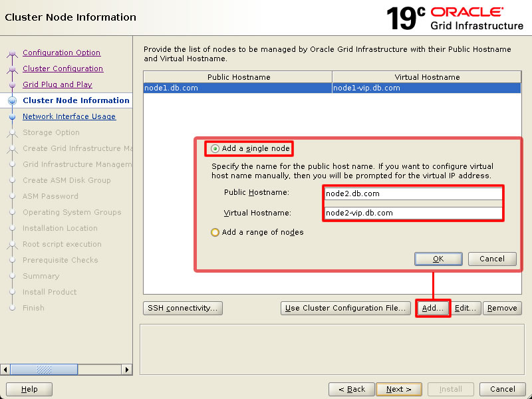The width and height of the screenshot is (532, 399).
Task: Select the node1-vip.db.com virtual hostname cell
Action: click(x=426, y=88)
